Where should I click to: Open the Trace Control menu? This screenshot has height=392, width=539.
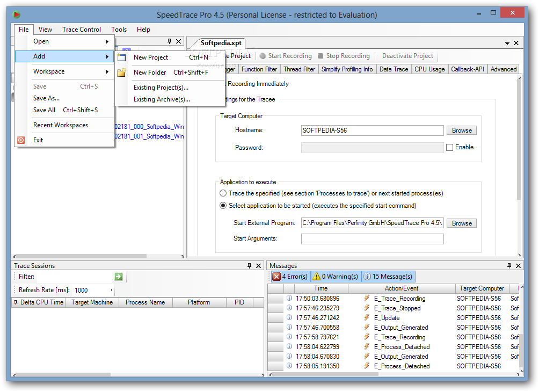(x=82, y=30)
